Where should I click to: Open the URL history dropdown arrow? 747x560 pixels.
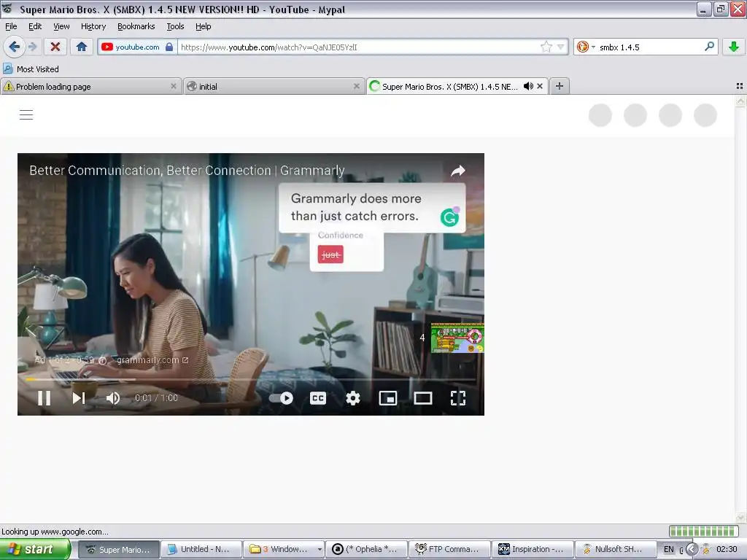click(x=560, y=47)
